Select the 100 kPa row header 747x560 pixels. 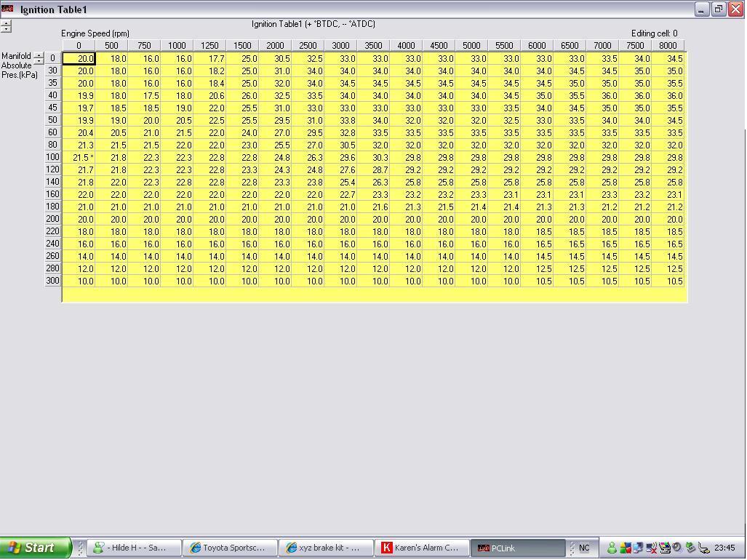coord(53,157)
